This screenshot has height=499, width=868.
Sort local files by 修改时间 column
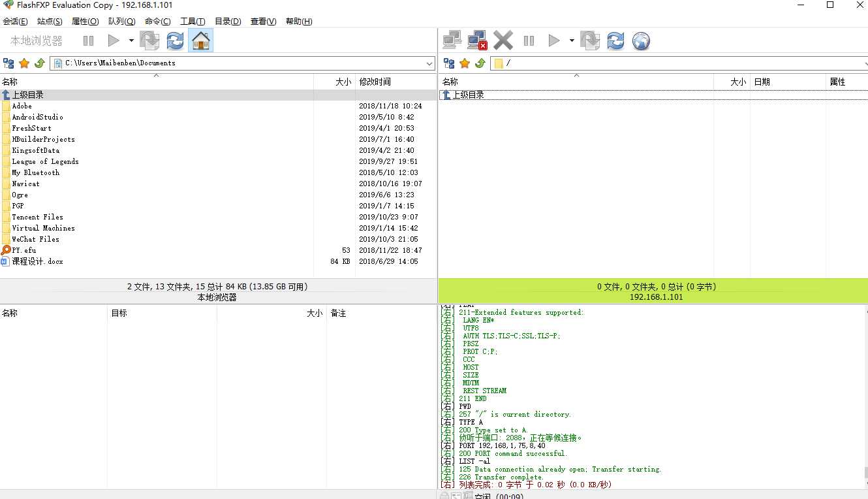tap(396, 82)
